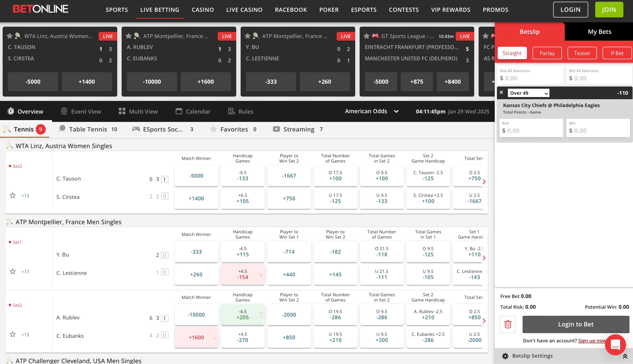The height and width of the screenshot is (364, 633).
Task: Click the Sign up now link
Action: coord(592,340)
